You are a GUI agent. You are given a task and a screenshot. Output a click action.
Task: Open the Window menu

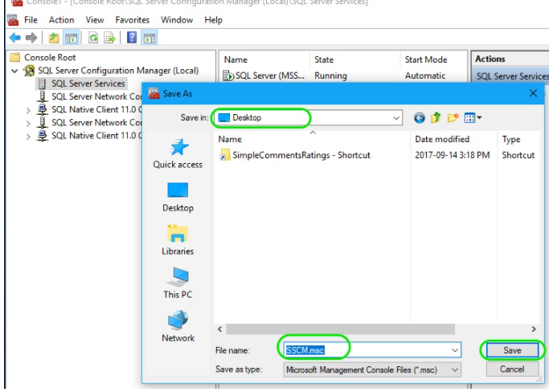[177, 20]
